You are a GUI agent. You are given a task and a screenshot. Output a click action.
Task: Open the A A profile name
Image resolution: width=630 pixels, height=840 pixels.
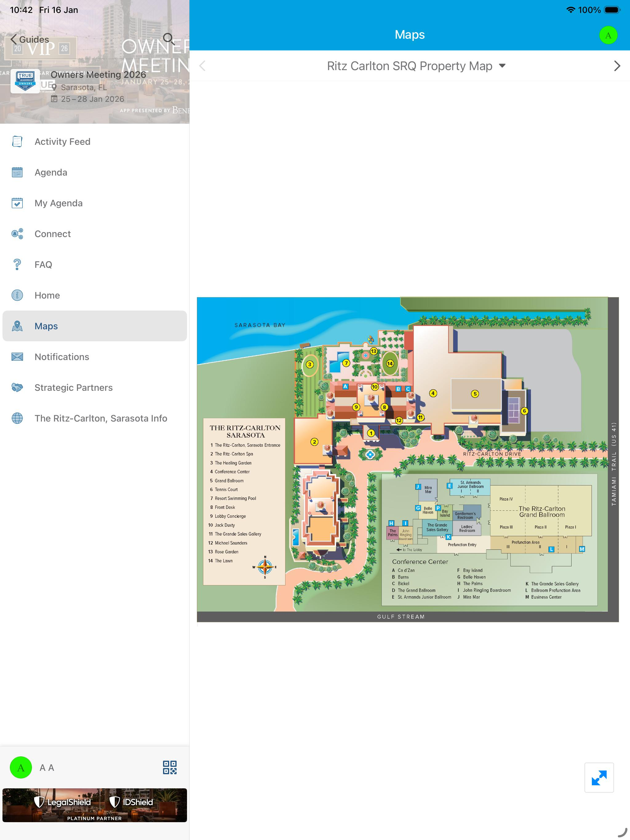[x=47, y=768]
